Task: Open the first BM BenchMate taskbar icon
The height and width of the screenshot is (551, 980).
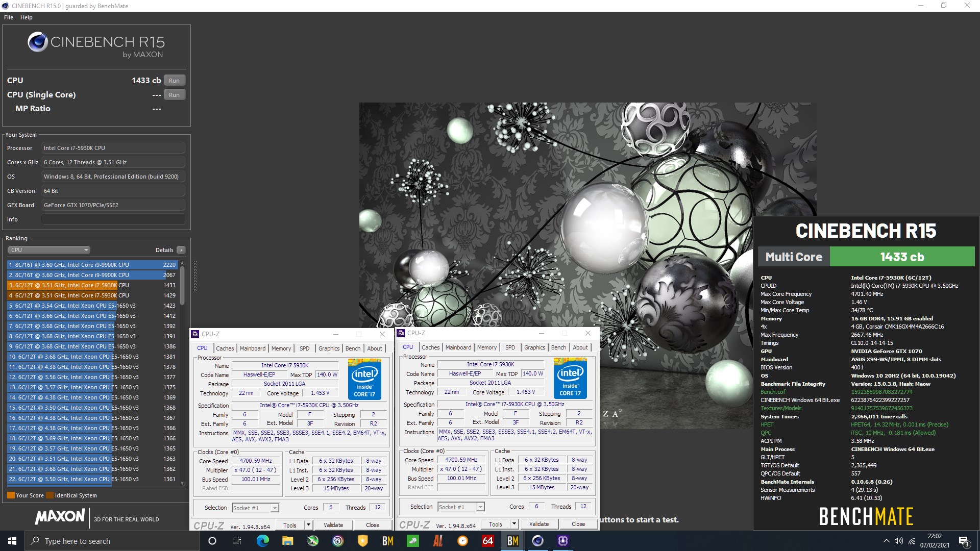Action: [388, 541]
